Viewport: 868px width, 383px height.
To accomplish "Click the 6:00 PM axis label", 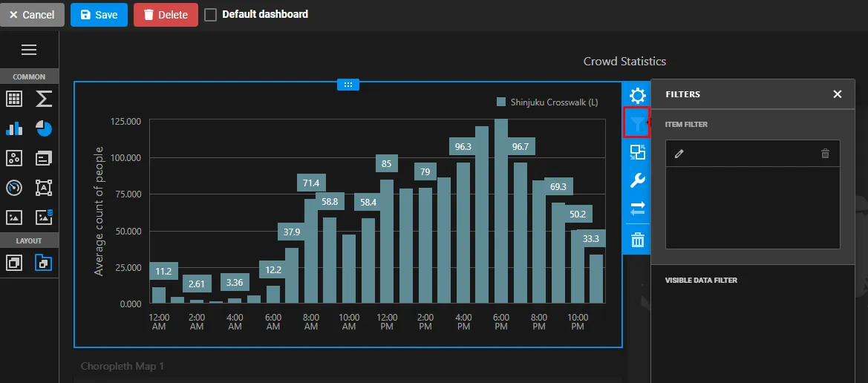I will click(501, 322).
